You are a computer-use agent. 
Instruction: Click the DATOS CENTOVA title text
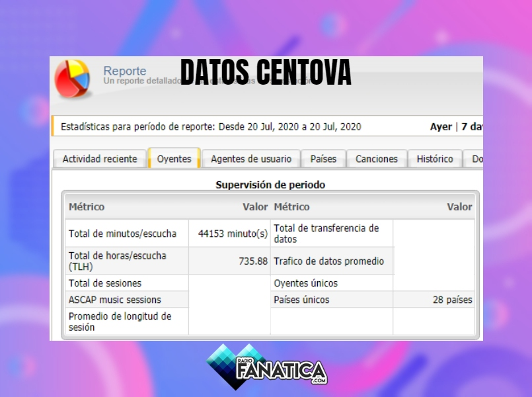[x=266, y=71]
